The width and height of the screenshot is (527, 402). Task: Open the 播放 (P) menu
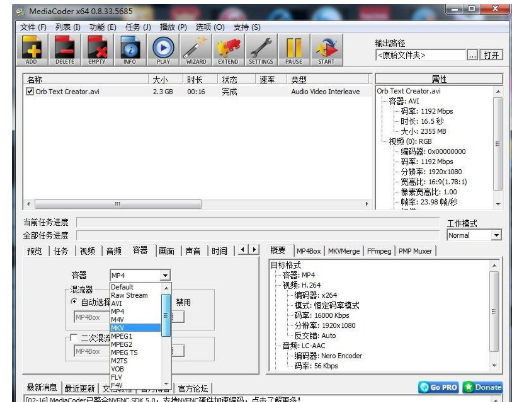173,27
